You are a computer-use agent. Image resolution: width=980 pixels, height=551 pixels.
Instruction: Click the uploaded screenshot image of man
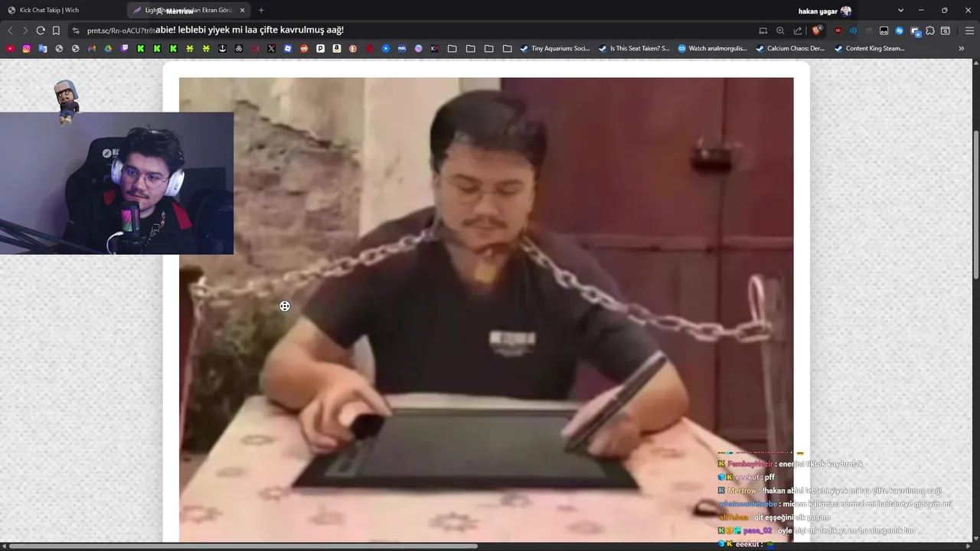[x=486, y=310]
